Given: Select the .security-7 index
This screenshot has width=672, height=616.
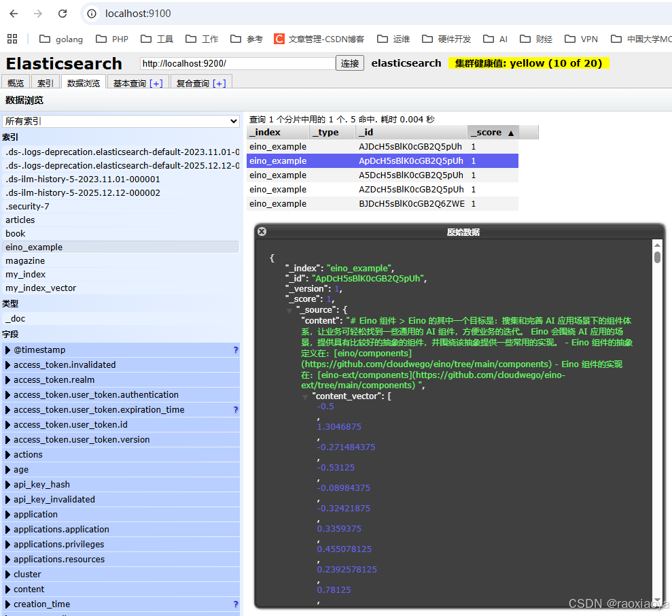Looking at the screenshot, I should 121,206.
